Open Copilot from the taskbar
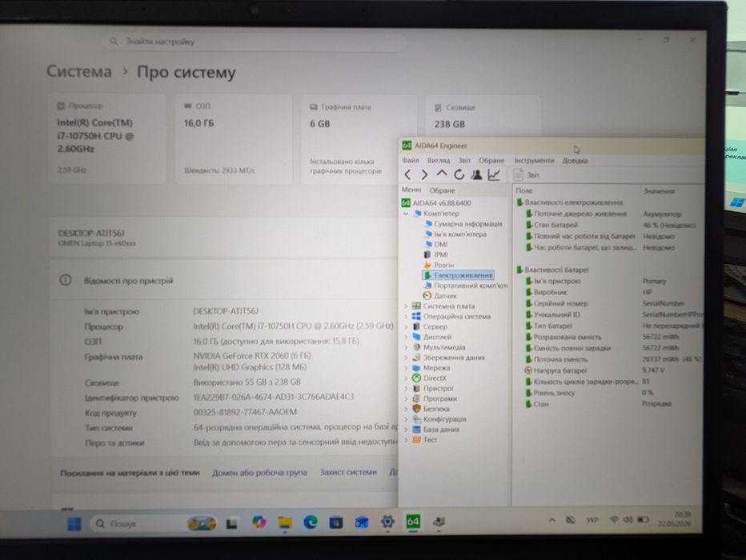 point(259,522)
